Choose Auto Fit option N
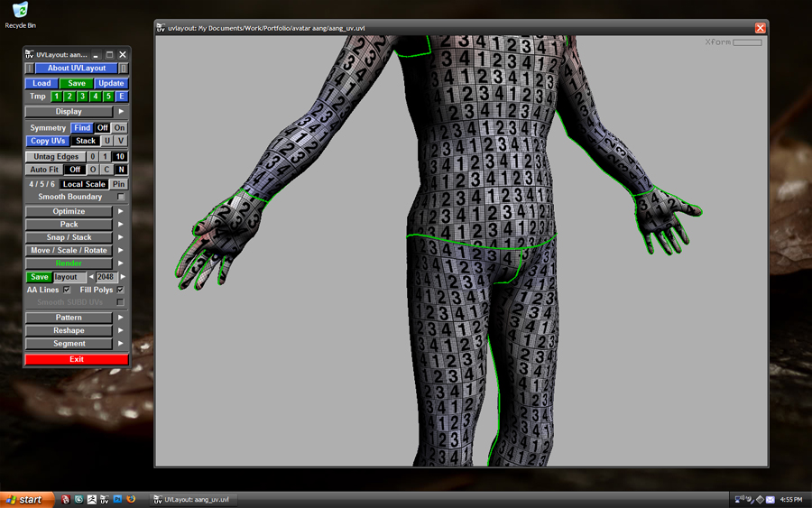This screenshot has height=508, width=812. (121, 170)
